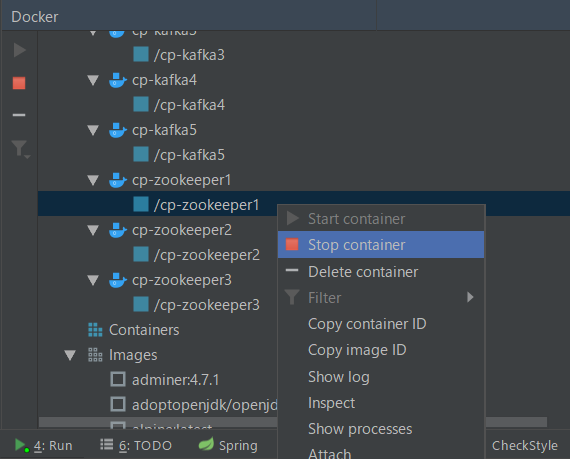Screen dimensions: 570x459
Task: Click the Images grid icon
Action: [95, 355]
